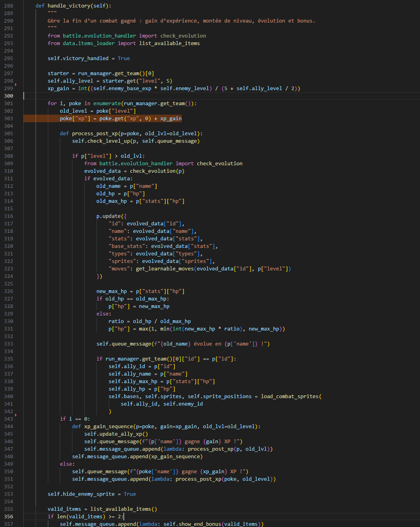Click the lambda on line 347

point(172,449)
